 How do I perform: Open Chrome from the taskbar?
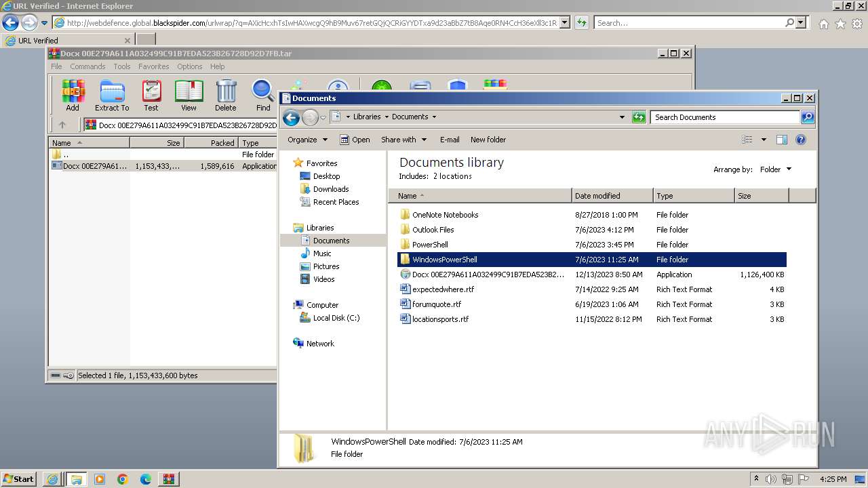click(123, 479)
